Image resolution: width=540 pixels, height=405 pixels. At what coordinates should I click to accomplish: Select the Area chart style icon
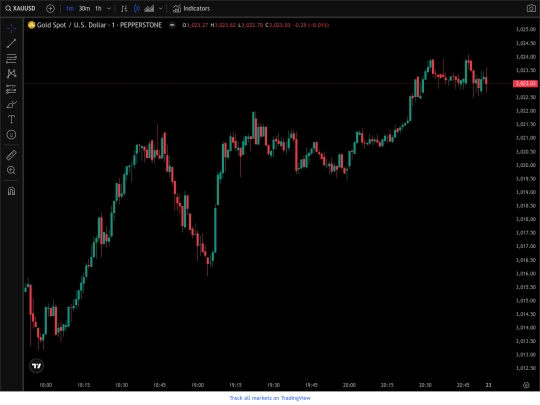point(149,8)
